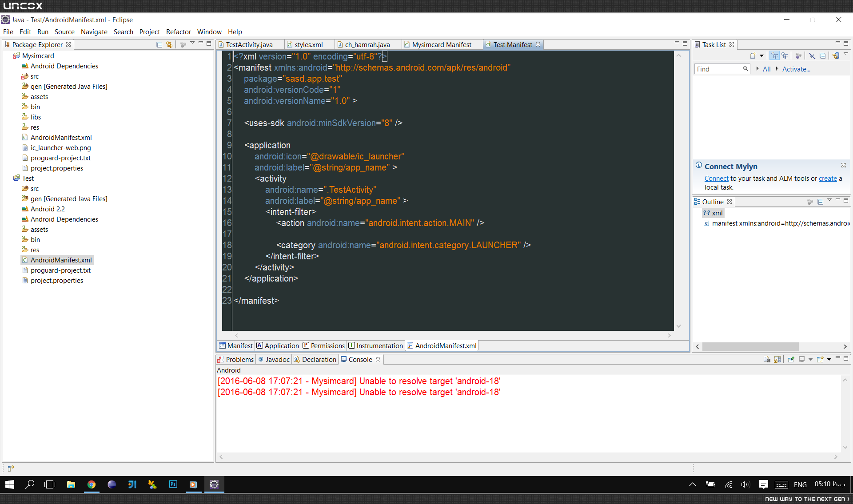Switch to TestActivity.java editor tab

249,44
